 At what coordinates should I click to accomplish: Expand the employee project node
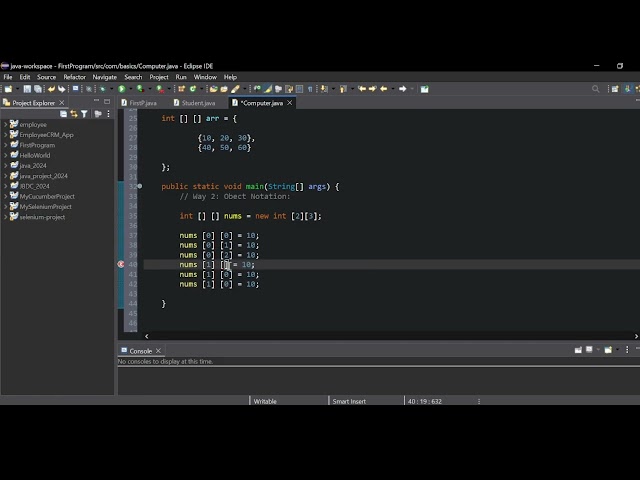tap(6, 124)
